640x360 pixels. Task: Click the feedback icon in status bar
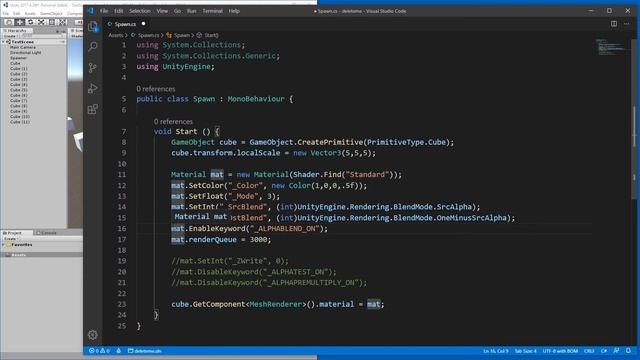click(x=616, y=351)
